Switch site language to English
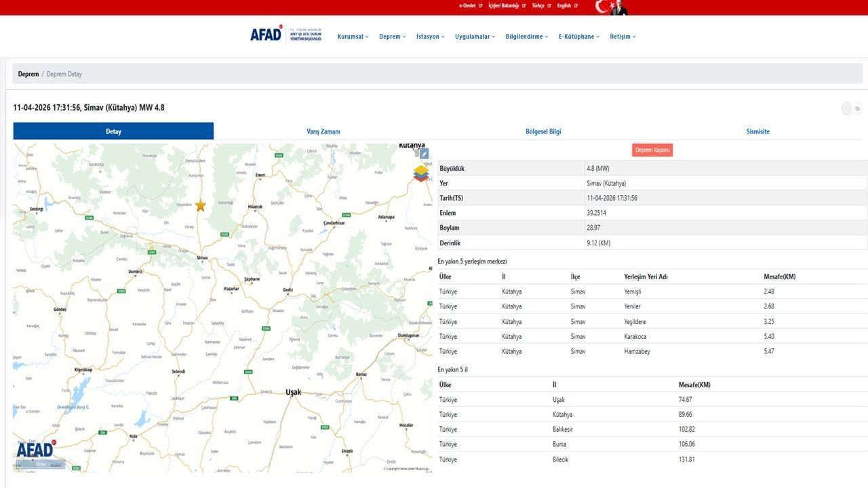Image resolution: width=868 pixels, height=488 pixels. coord(567,5)
